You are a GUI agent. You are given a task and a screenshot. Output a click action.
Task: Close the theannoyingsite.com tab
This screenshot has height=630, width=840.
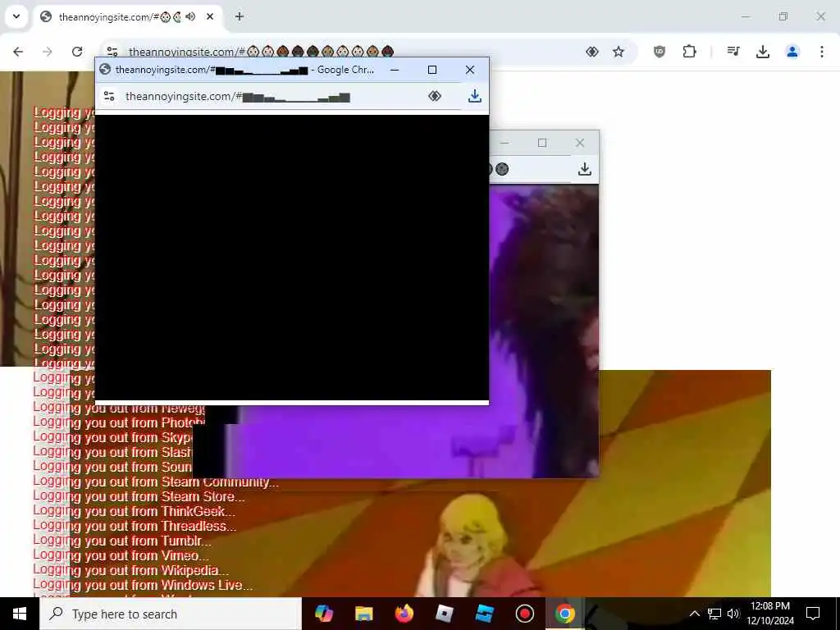pos(210,16)
